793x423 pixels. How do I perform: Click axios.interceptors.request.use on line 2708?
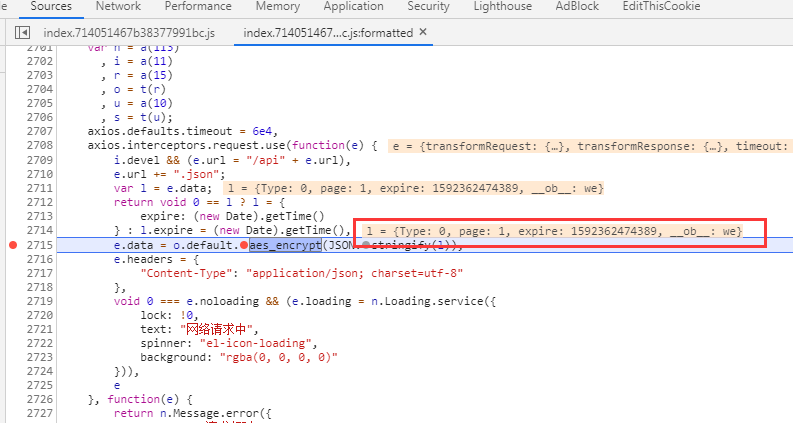[x=187, y=146]
